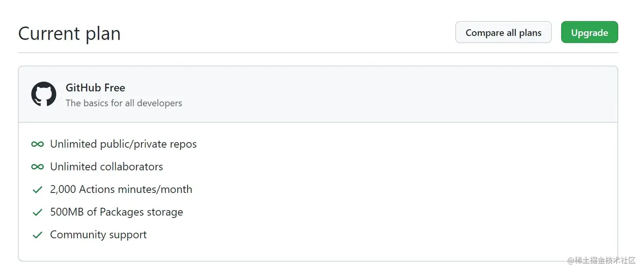This screenshot has height=273, width=644.
Task: Select the GitHub Free plan title
Action: [x=95, y=88]
